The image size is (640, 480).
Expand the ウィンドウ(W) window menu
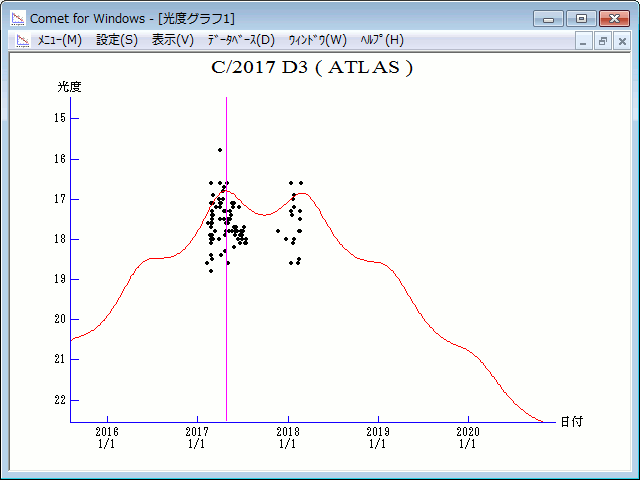click(x=316, y=40)
